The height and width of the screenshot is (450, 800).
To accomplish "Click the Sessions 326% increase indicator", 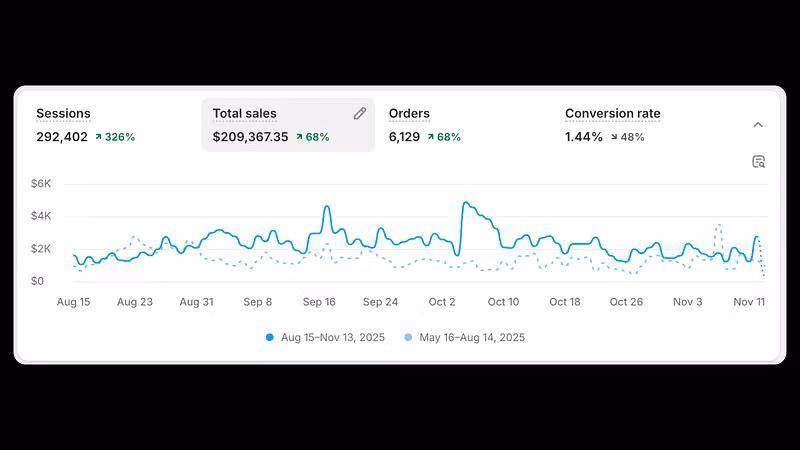I will [x=115, y=137].
